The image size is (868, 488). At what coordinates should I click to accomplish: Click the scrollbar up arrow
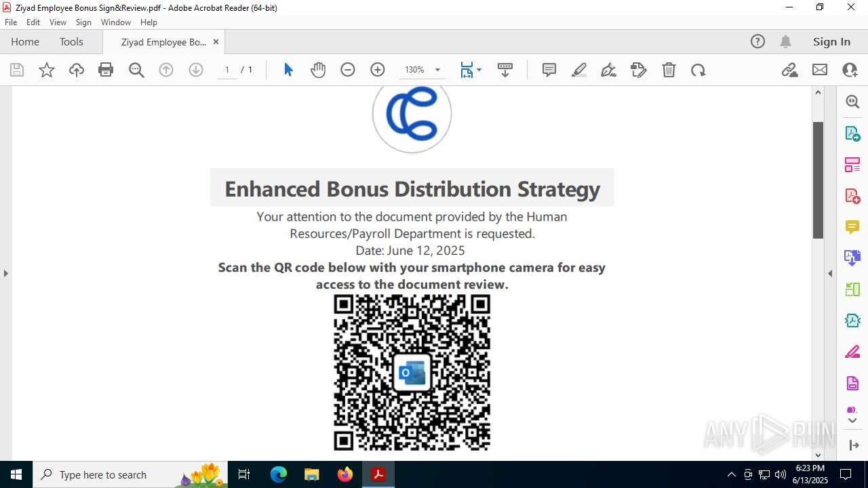point(818,92)
